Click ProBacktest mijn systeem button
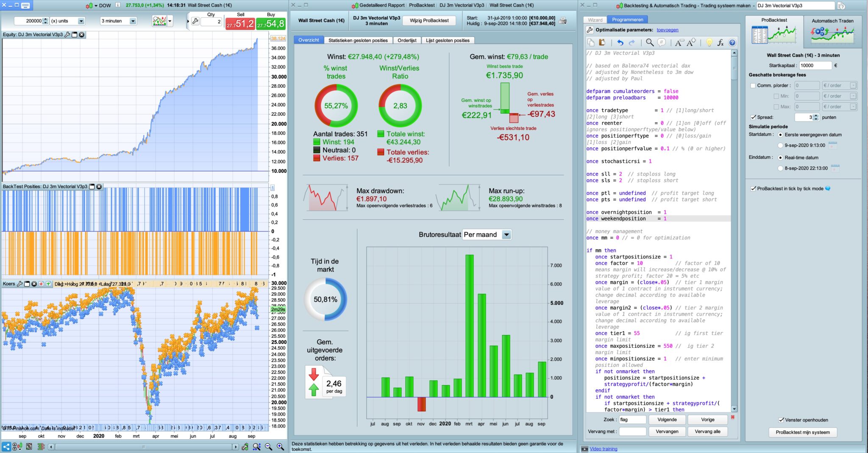 coord(803,432)
